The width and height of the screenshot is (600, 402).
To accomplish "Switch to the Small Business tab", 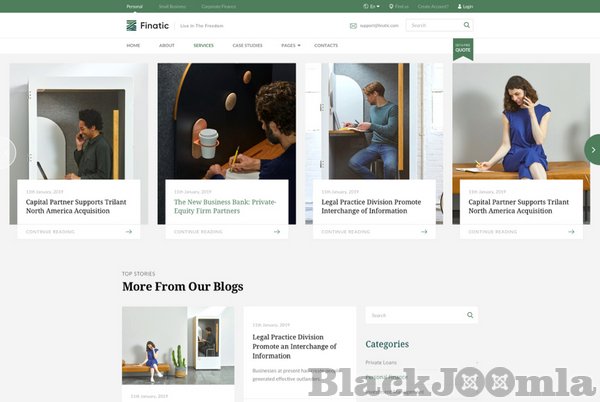I will tap(171, 6).
